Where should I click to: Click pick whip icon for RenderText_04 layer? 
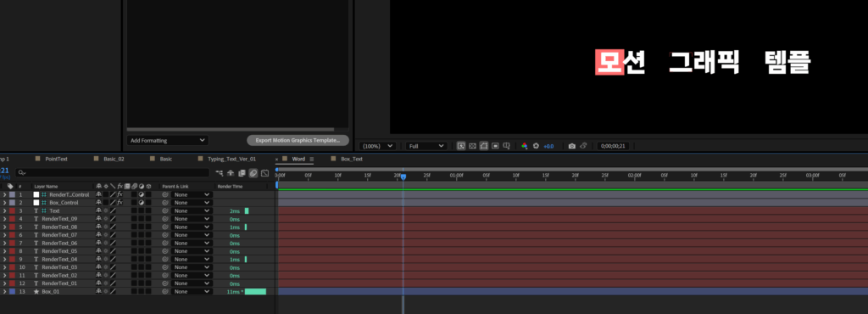(x=165, y=259)
